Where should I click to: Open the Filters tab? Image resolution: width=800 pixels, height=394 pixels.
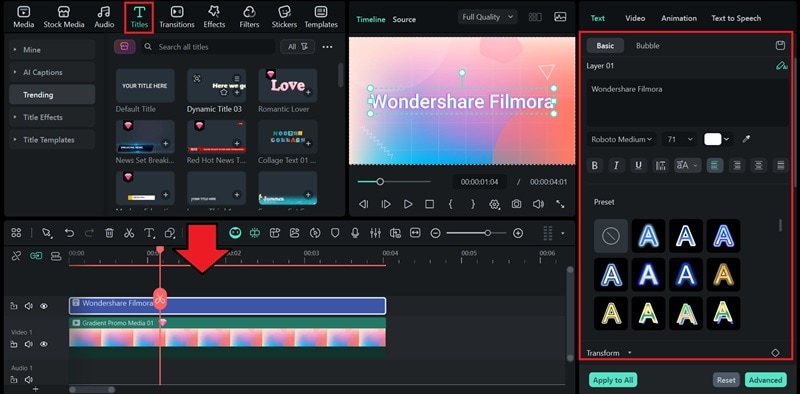click(x=249, y=17)
